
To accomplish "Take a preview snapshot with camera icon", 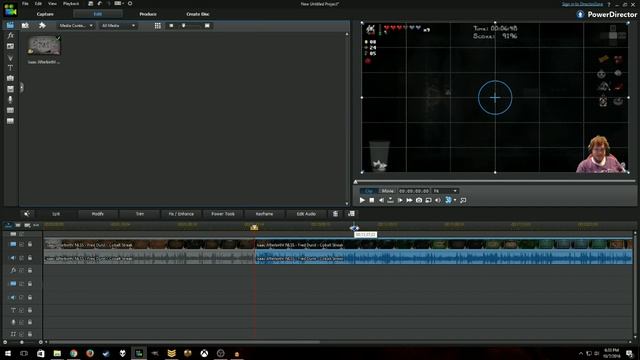I will [419, 200].
